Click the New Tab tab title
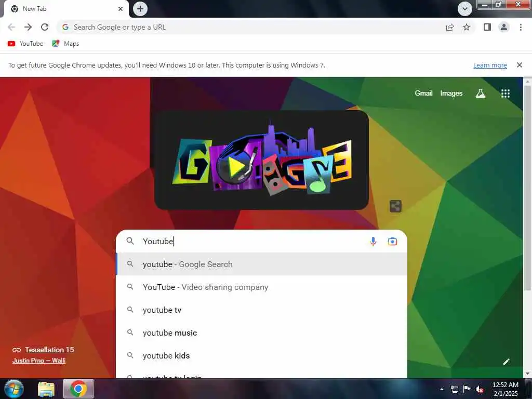The width and height of the screenshot is (532, 399). click(x=34, y=9)
